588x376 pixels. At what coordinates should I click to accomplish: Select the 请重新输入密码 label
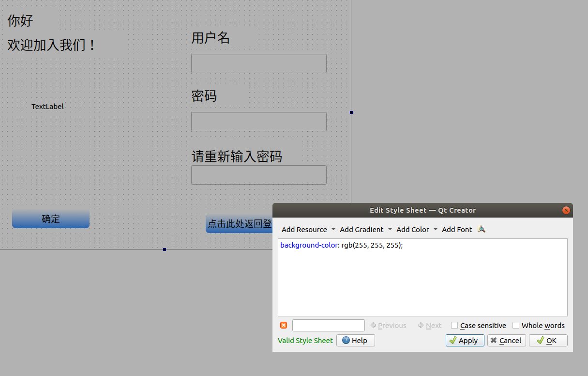pyautogui.click(x=237, y=157)
